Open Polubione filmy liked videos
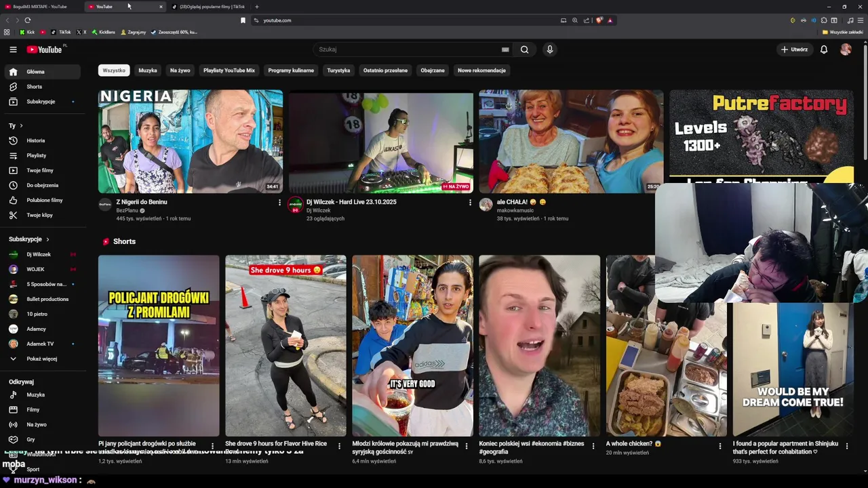 click(42, 201)
